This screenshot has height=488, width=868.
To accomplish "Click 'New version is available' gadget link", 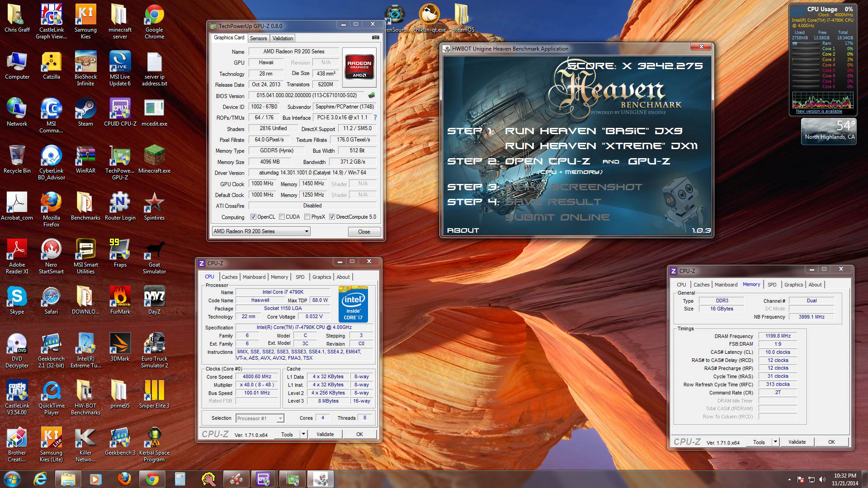I will (819, 111).
